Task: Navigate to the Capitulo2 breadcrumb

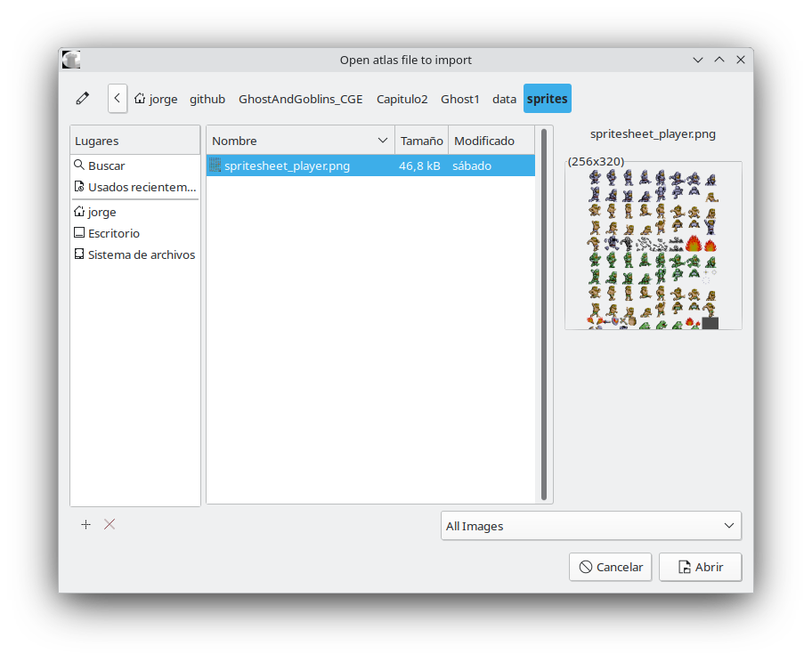Action: tap(402, 99)
